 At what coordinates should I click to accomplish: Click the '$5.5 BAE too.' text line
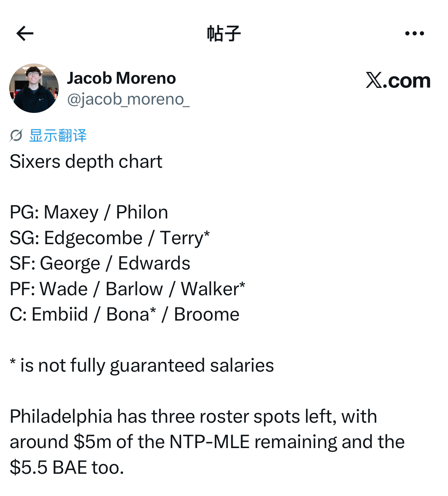pos(67,468)
